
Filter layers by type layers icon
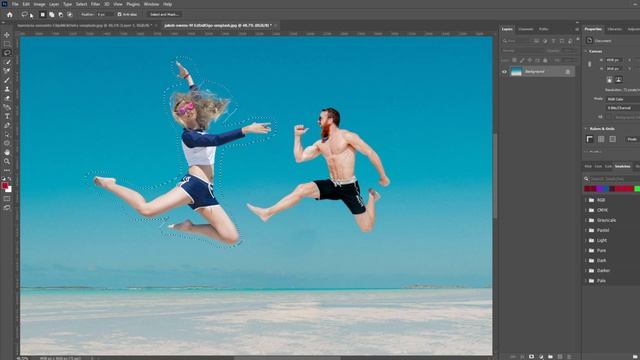(553, 41)
